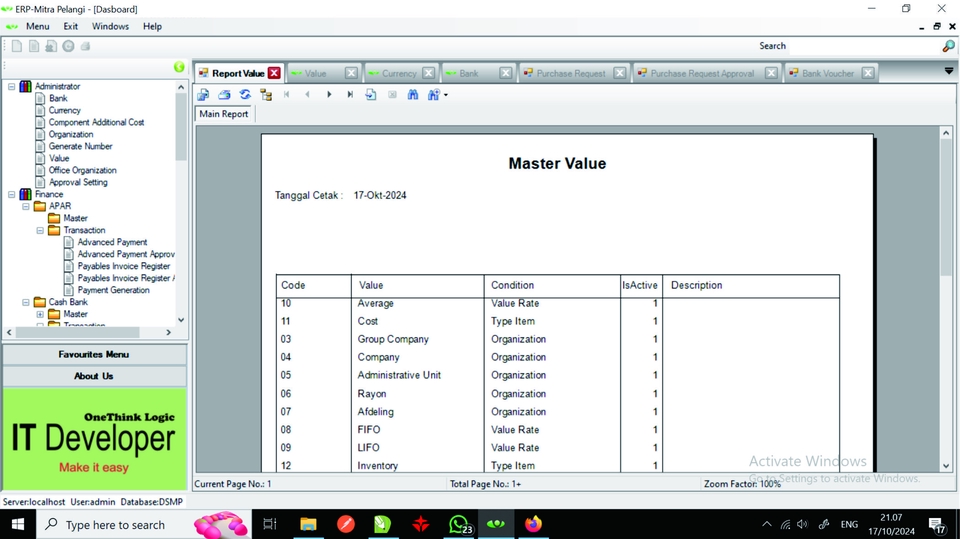
Task: Open Payment Generation in the tree
Action: tap(113, 290)
